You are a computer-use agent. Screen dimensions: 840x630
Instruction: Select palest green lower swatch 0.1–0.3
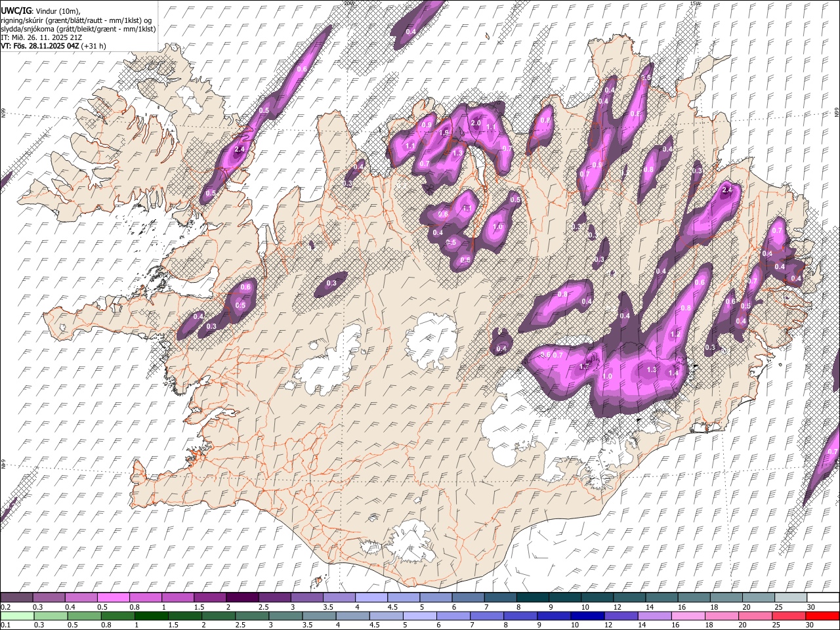[17, 616]
